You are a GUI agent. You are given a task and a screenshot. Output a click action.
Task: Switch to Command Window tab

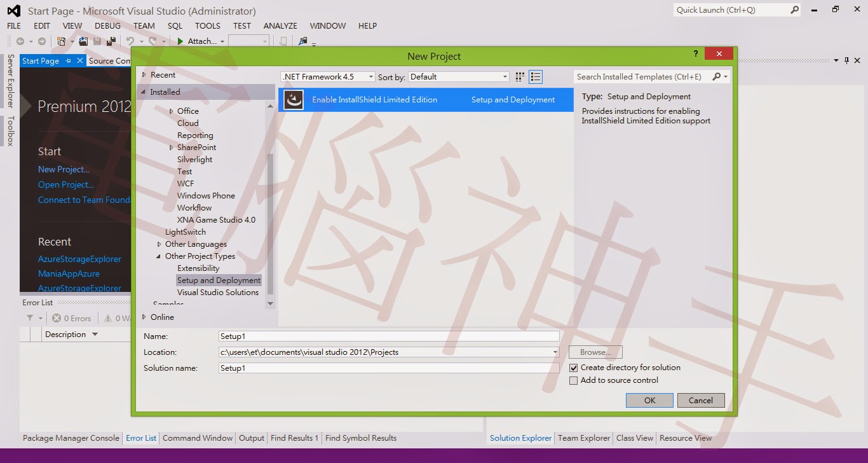(198, 438)
